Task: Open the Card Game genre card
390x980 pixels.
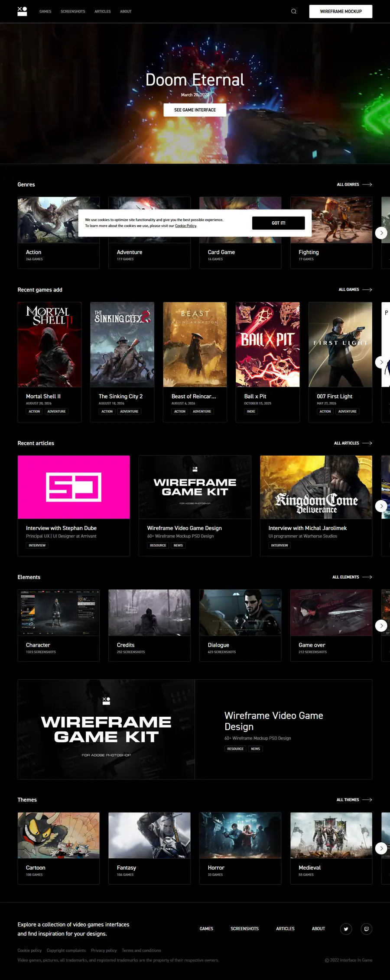Action: [240, 233]
